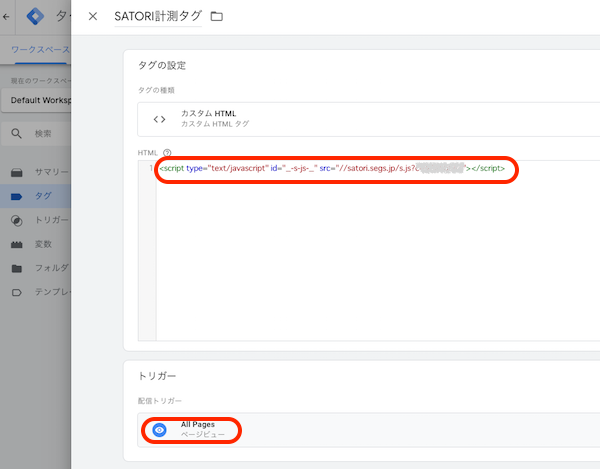The height and width of the screenshot is (469, 600).
Task: Click the トリガー section heading in the panel
Action: (x=157, y=376)
